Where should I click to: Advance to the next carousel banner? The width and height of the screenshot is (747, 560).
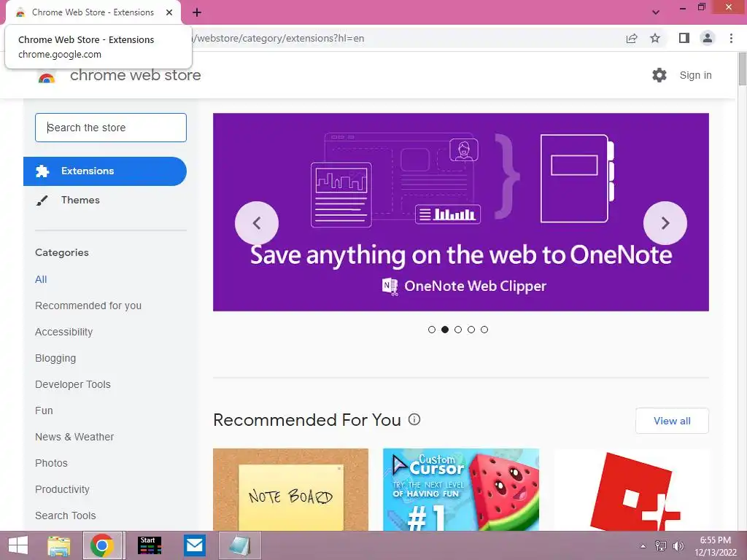click(665, 223)
